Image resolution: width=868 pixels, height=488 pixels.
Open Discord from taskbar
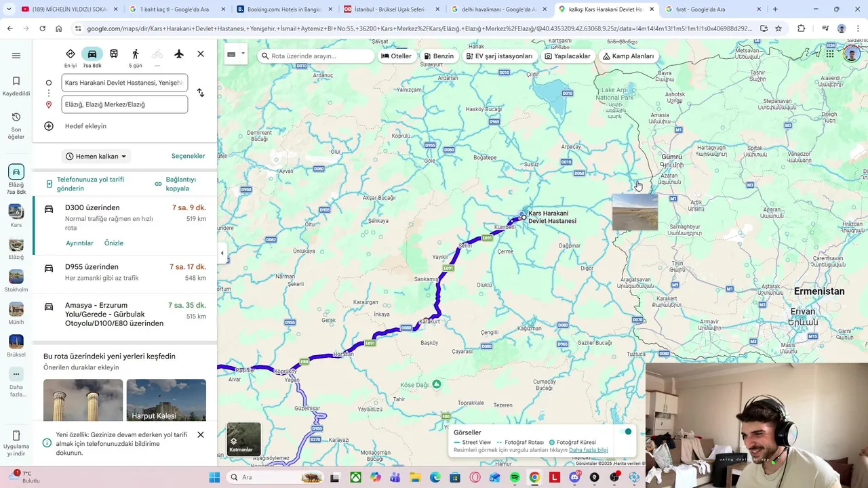574,477
